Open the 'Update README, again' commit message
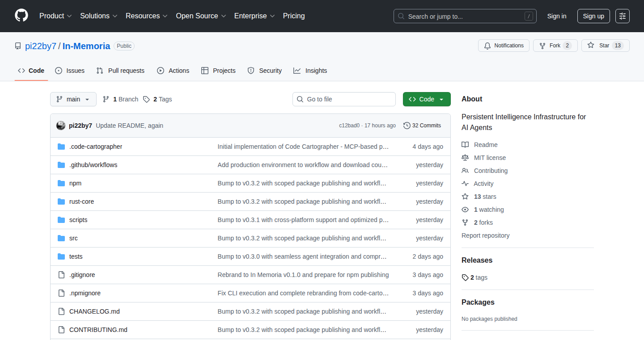 tap(129, 126)
